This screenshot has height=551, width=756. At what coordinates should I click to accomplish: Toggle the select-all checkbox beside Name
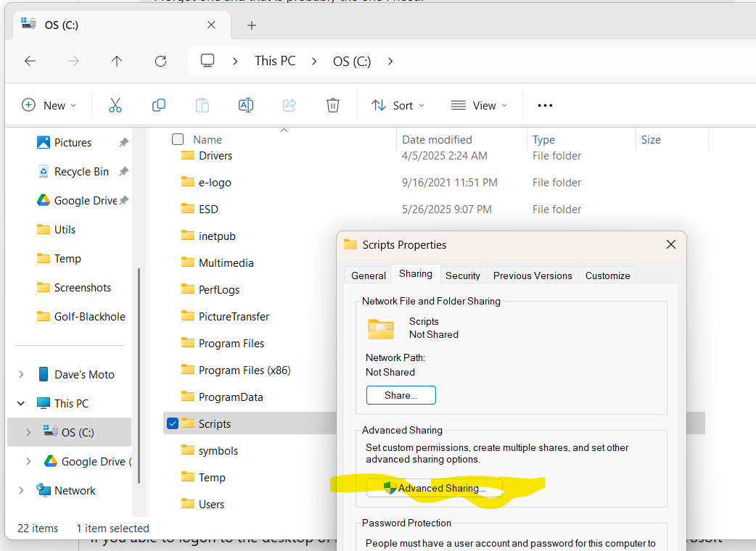click(178, 139)
